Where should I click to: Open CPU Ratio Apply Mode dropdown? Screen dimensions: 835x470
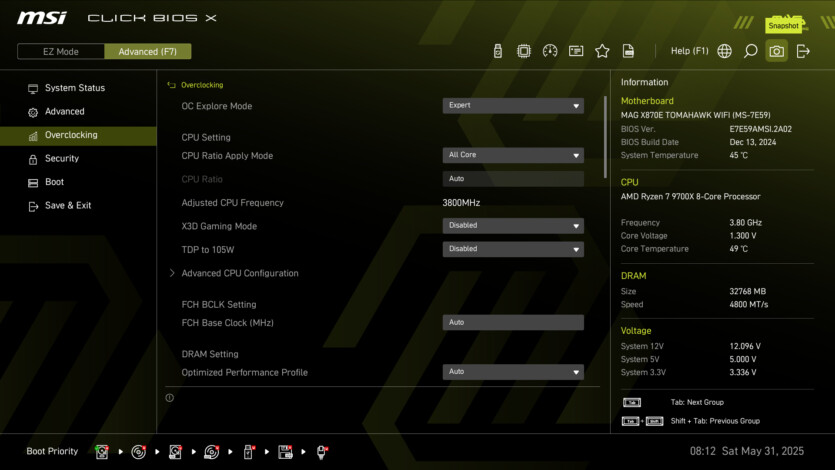513,155
